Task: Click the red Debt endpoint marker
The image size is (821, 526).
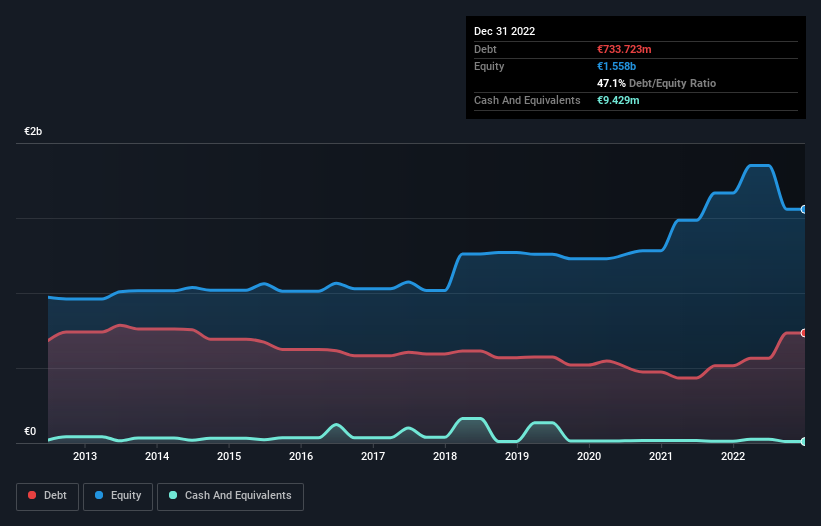Action: click(x=804, y=333)
